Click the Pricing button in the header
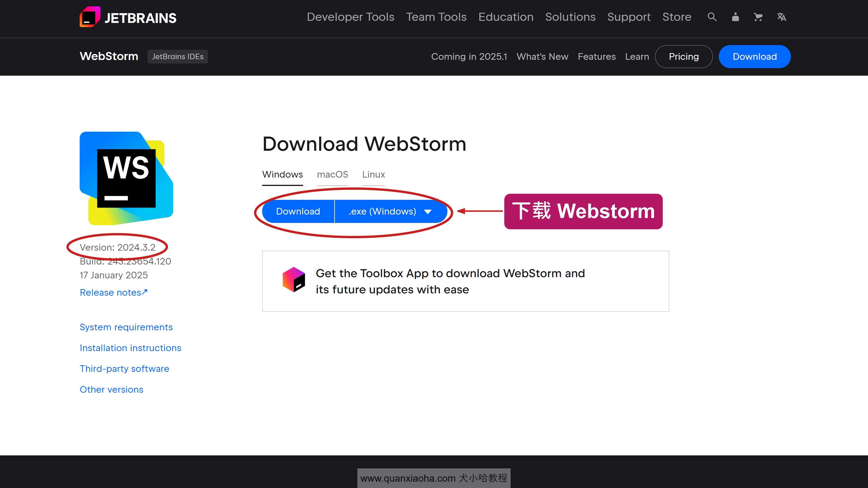Image resolution: width=868 pixels, height=488 pixels. [683, 56]
